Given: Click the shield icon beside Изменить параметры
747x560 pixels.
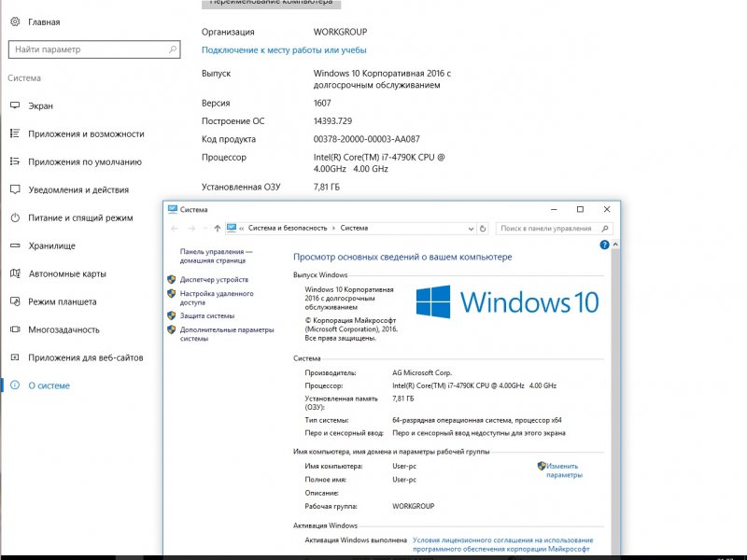Looking at the screenshot, I should pyautogui.click(x=542, y=466).
